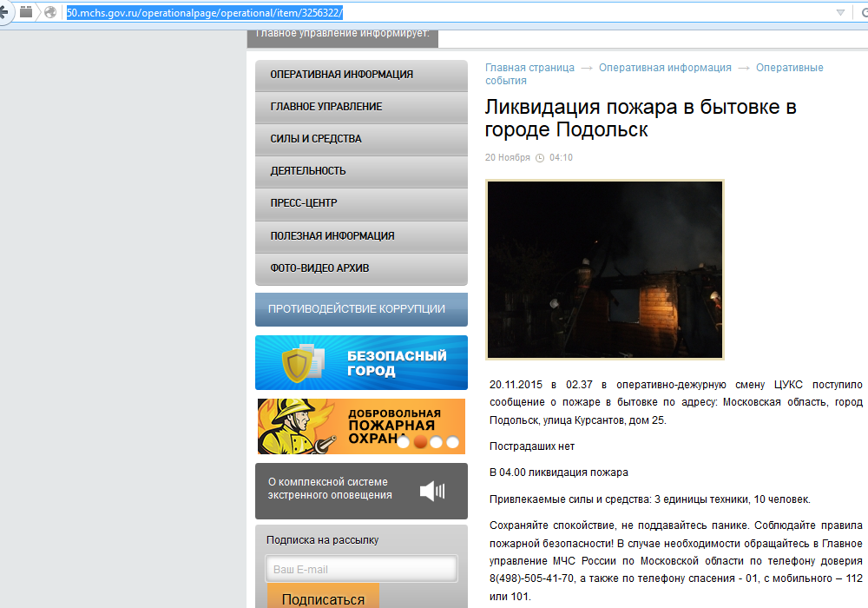This screenshot has width=868, height=608.
Task: Click the Ваш E-mail input field
Action: click(x=361, y=570)
